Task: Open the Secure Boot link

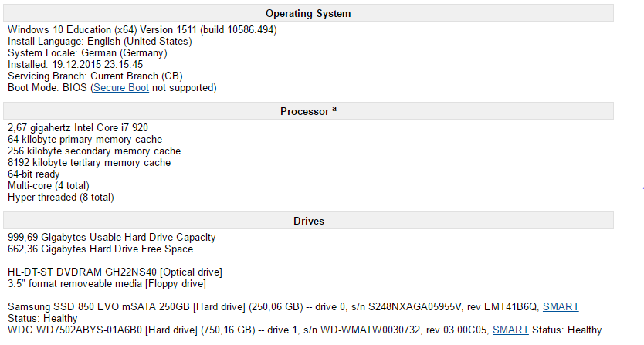Action: [x=121, y=88]
